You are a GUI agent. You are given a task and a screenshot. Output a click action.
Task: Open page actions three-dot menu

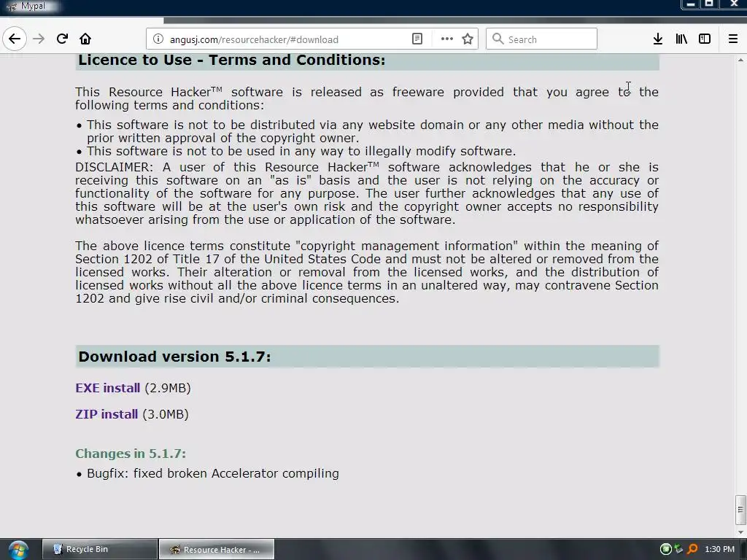coord(447,39)
